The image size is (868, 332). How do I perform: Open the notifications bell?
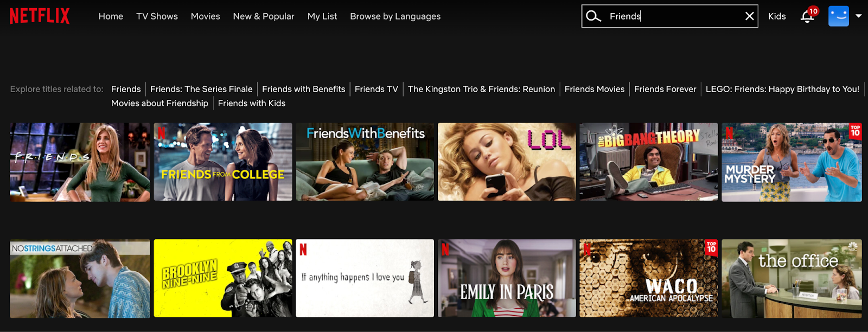pos(807,16)
